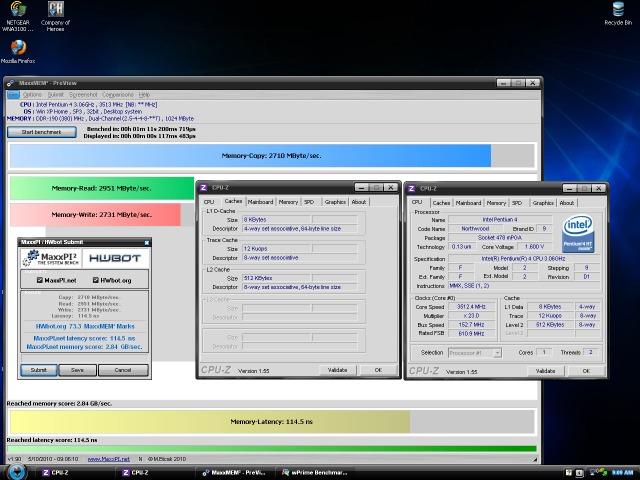Image resolution: width=640 pixels, height=480 pixels.
Task: Click the L2 Cache size 512 KBytes field
Action: coord(277,278)
